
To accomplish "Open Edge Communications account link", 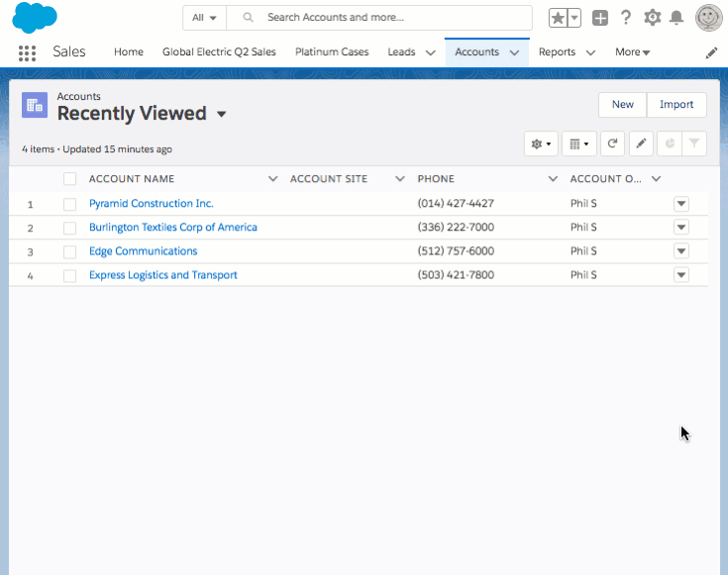I will [x=143, y=251].
